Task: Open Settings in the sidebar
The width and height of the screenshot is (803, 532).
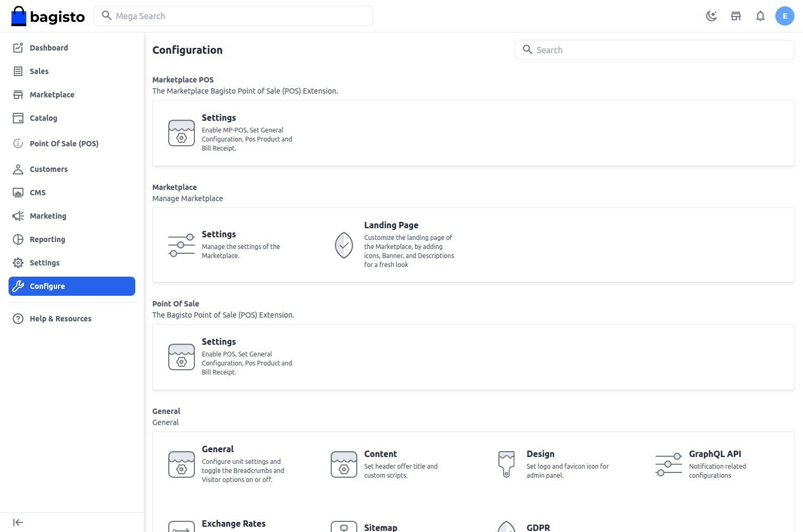Action: coord(72,263)
